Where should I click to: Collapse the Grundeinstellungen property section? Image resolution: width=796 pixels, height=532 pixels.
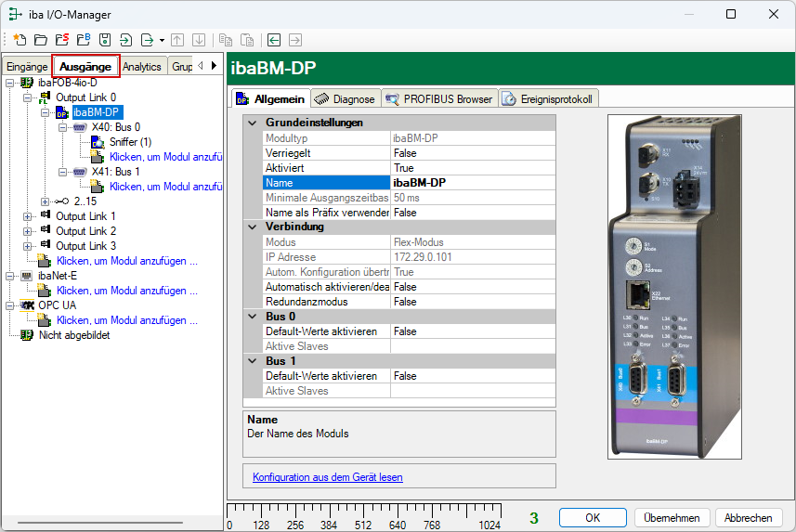tap(252, 123)
